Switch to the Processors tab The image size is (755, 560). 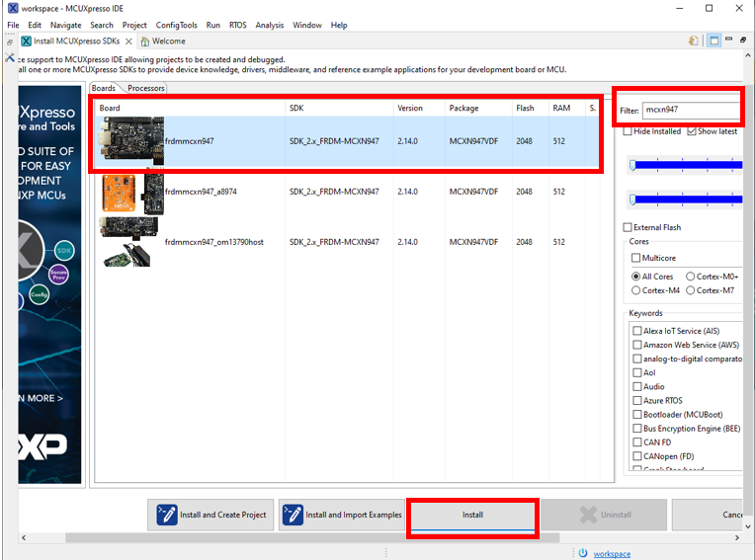pyautogui.click(x=145, y=88)
